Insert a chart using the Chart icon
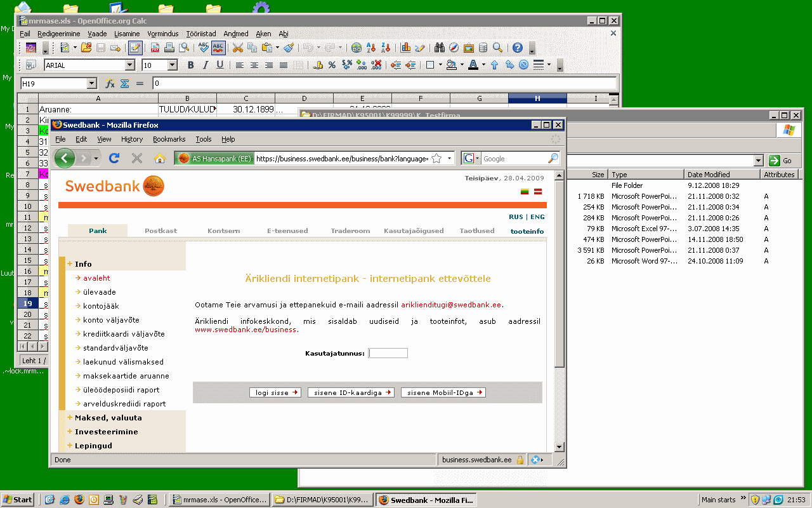Image resolution: width=812 pixels, height=508 pixels. click(x=406, y=48)
